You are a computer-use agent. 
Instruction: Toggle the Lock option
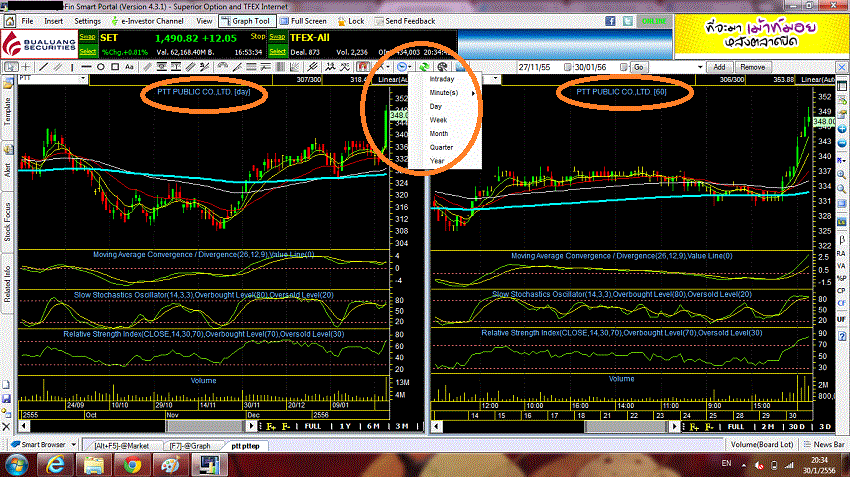pyautogui.click(x=351, y=21)
